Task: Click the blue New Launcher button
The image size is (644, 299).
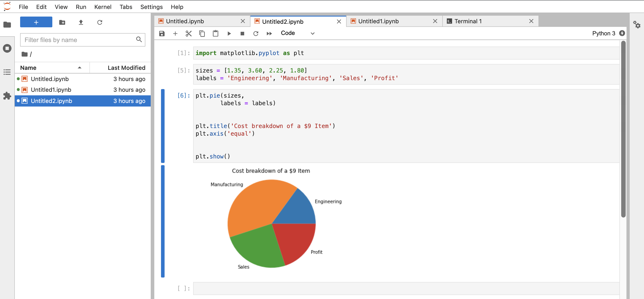Action: pos(36,22)
